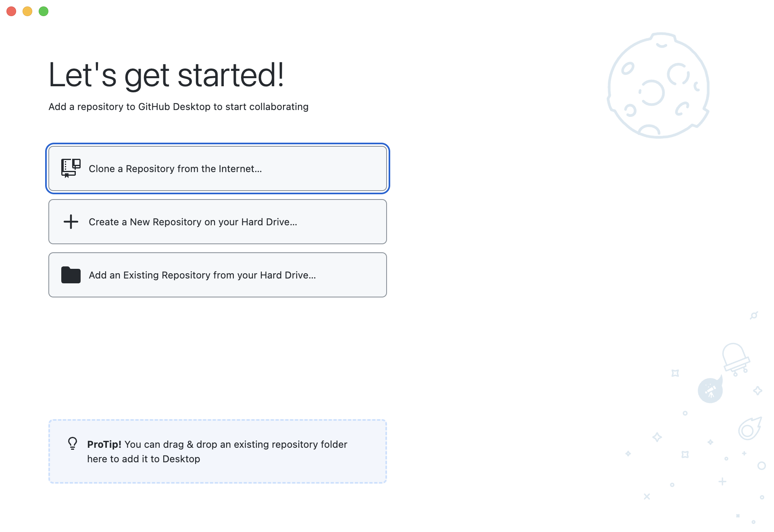Click the ProTip lightbulb icon

pyautogui.click(x=73, y=443)
